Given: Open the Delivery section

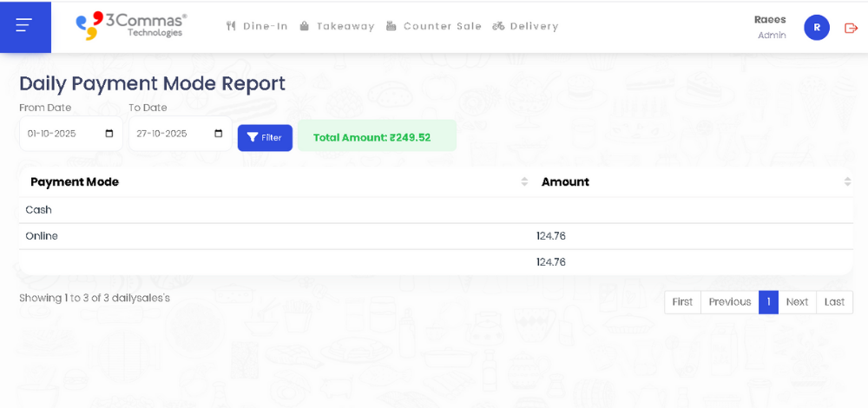Looking at the screenshot, I should pyautogui.click(x=525, y=26).
